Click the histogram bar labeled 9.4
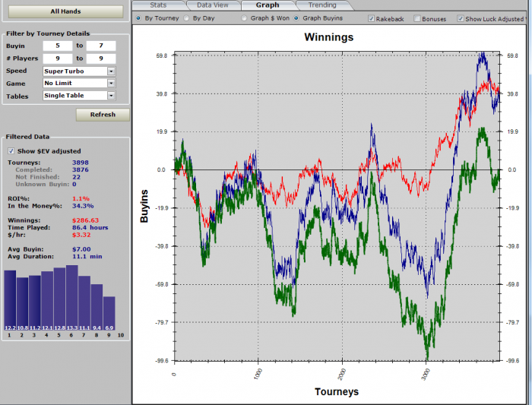The height and width of the screenshot is (405, 532). click(x=97, y=307)
